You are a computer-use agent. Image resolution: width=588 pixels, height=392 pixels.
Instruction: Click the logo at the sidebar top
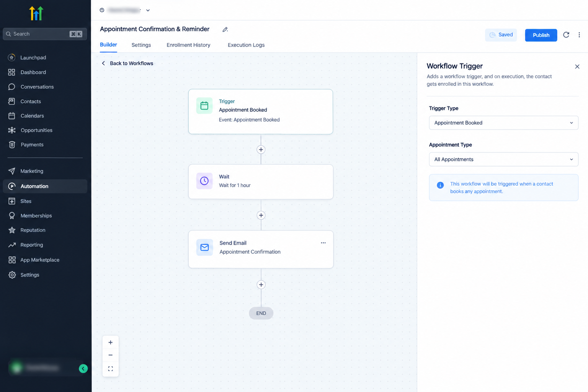[36, 13]
